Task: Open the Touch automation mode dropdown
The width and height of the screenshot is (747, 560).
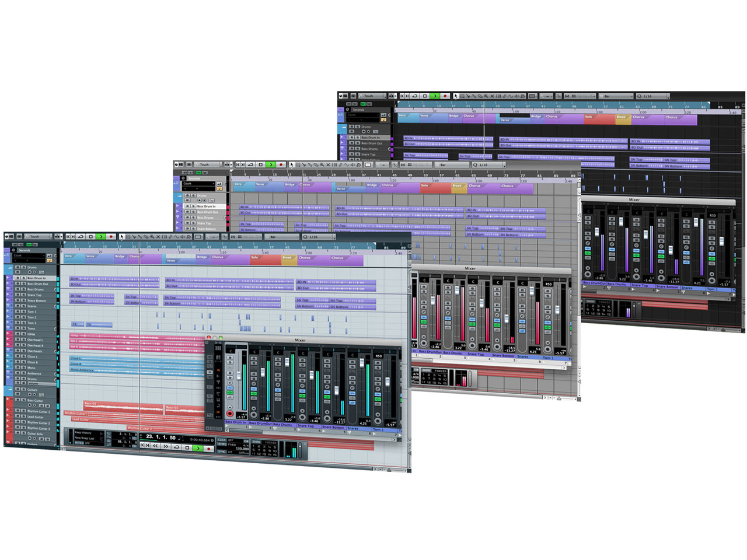Action: (x=37, y=236)
